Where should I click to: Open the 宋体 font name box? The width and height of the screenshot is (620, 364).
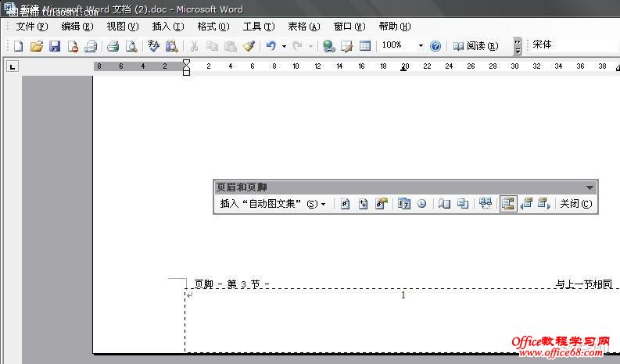point(575,45)
